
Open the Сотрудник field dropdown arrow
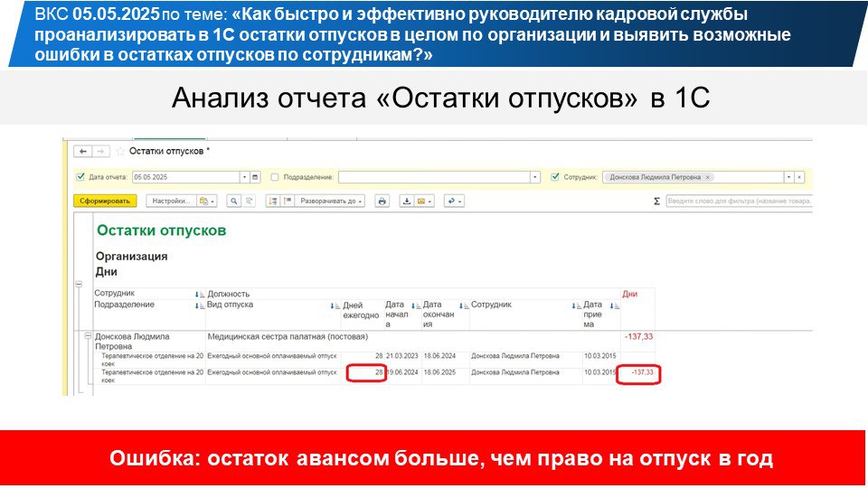[788, 177]
